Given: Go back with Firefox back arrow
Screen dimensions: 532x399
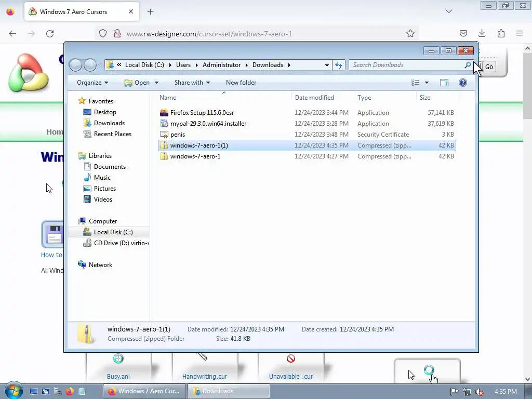Looking at the screenshot, I should coord(12,34).
